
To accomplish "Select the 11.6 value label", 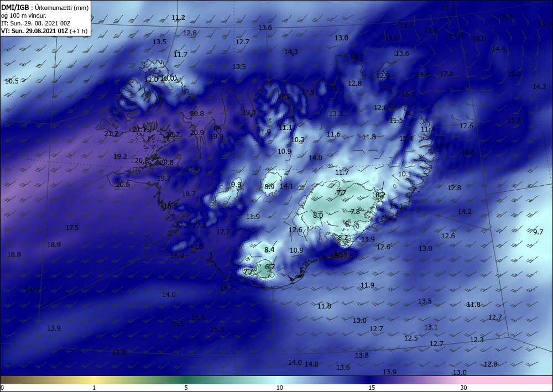I will click(333, 134).
